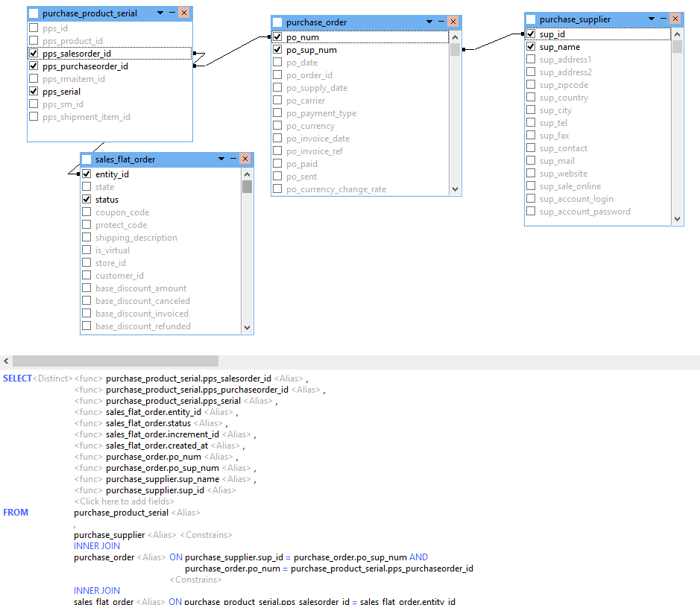Viewport: 700px width, 605px height.
Task: Click scroll down arrow in purchase_supplier list
Action: (x=677, y=219)
